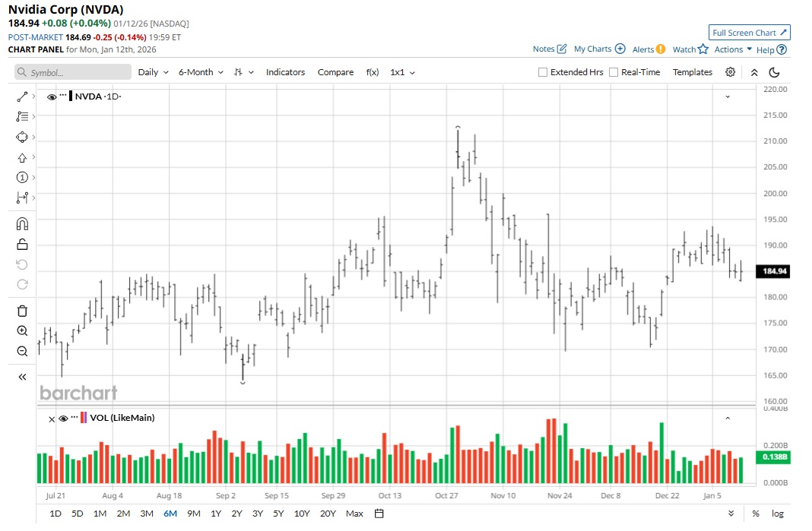This screenshot has height=531, width=812.
Task: Open the Daily frequency dropdown
Action: point(154,72)
